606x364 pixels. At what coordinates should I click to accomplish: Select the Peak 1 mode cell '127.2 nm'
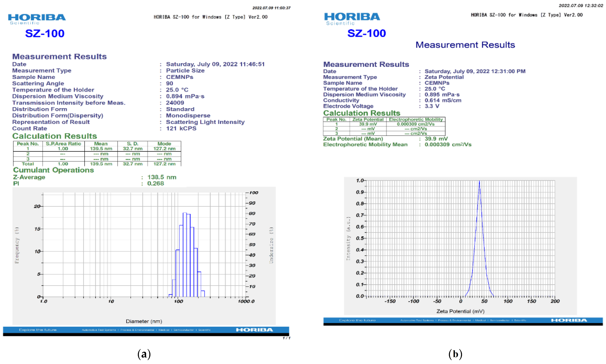[x=164, y=149]
